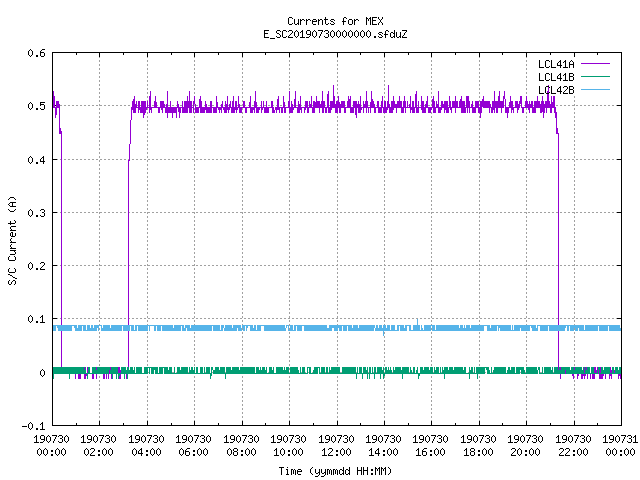Click the x-axis tick label 190730 10:00

click(288, 445)
